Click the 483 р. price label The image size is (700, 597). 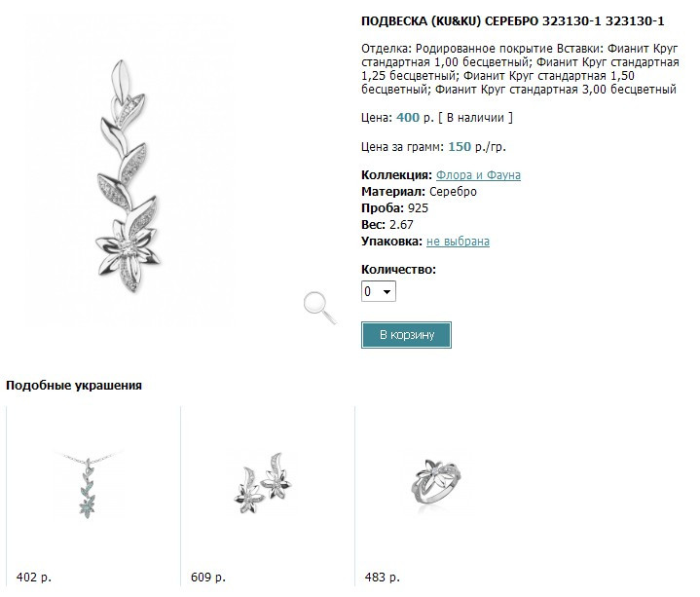pos(383,577)
